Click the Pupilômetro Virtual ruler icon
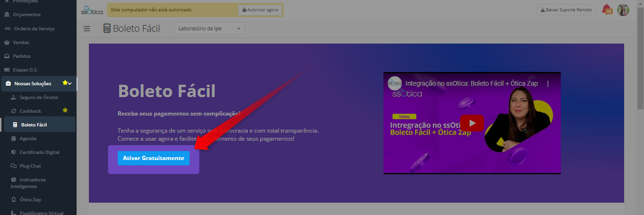The height and width of the screenshot is (215, 644). (14, 213)
